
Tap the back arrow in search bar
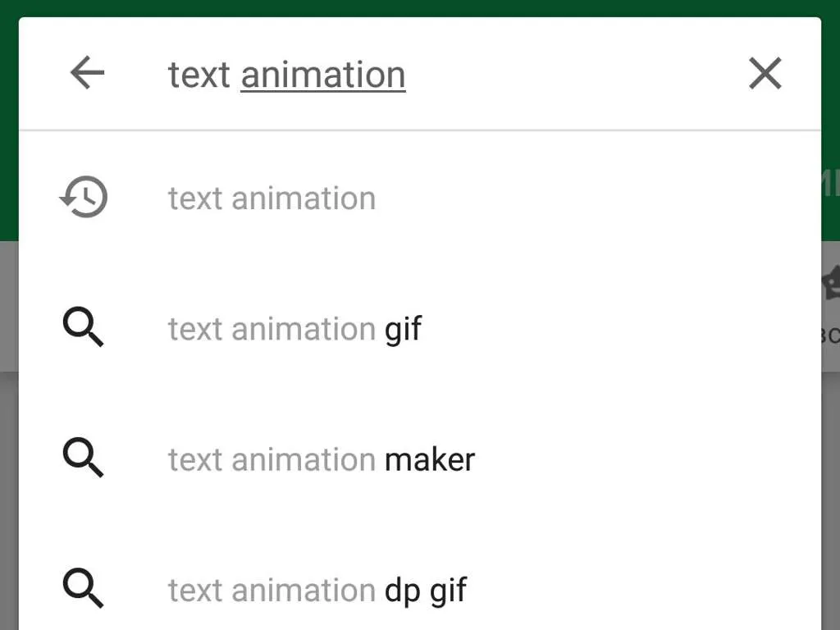coord(87,73)
